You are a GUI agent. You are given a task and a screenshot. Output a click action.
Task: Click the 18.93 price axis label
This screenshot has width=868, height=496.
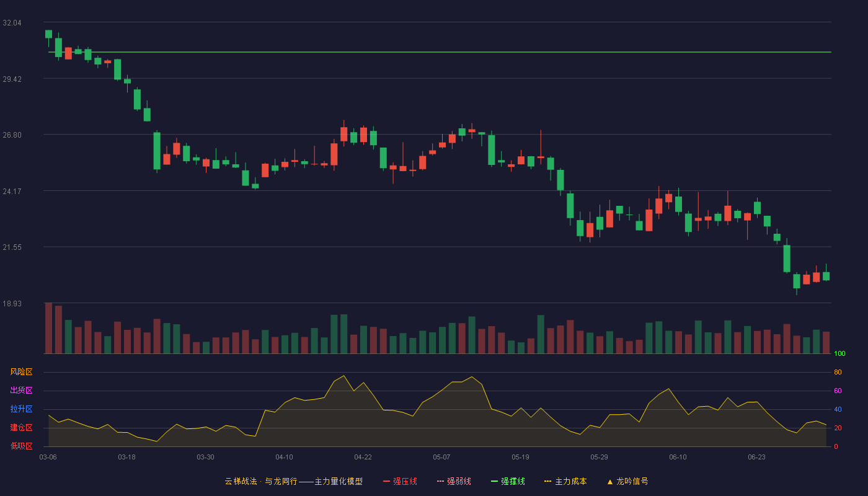(x=12, y=304)
